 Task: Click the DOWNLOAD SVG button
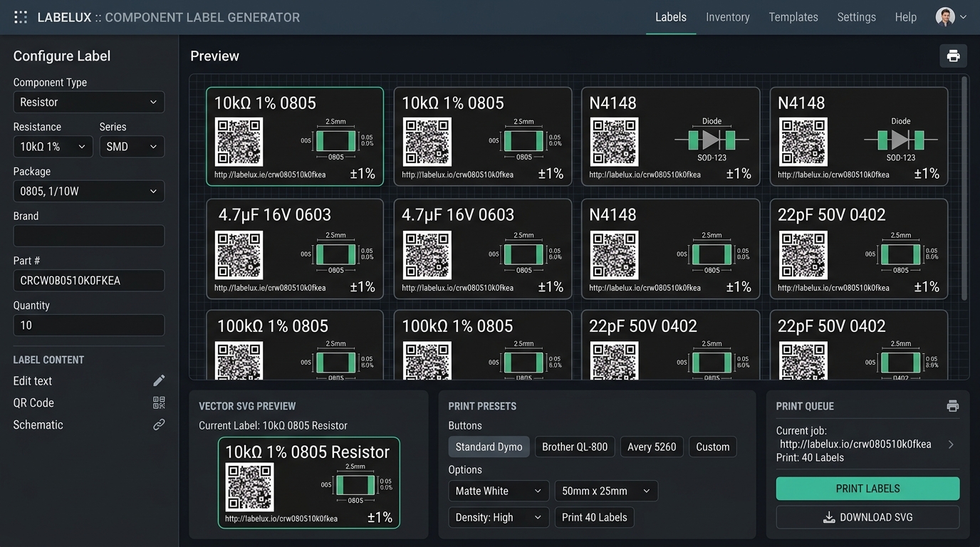click(x=867, y=517)
